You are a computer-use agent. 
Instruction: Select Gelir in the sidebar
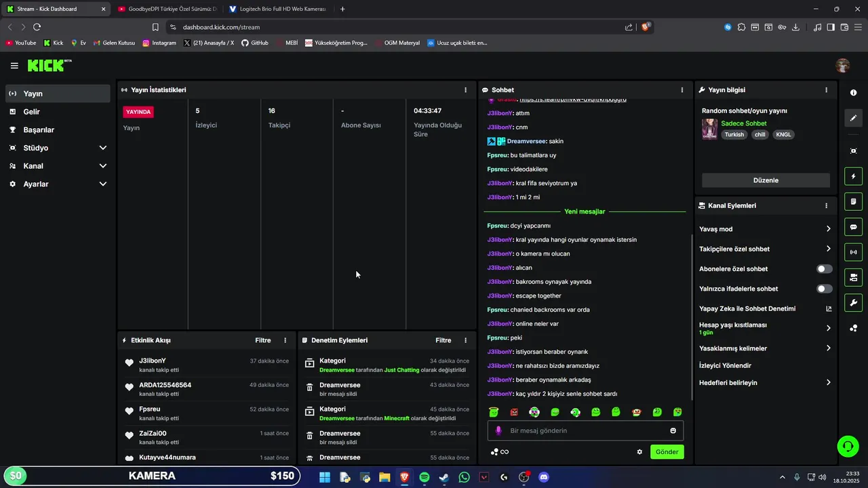pos(58,112)
